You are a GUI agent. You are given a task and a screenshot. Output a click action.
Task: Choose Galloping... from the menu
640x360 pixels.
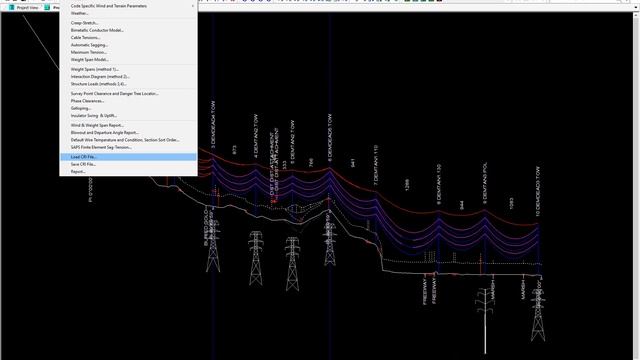coord(129,108)
